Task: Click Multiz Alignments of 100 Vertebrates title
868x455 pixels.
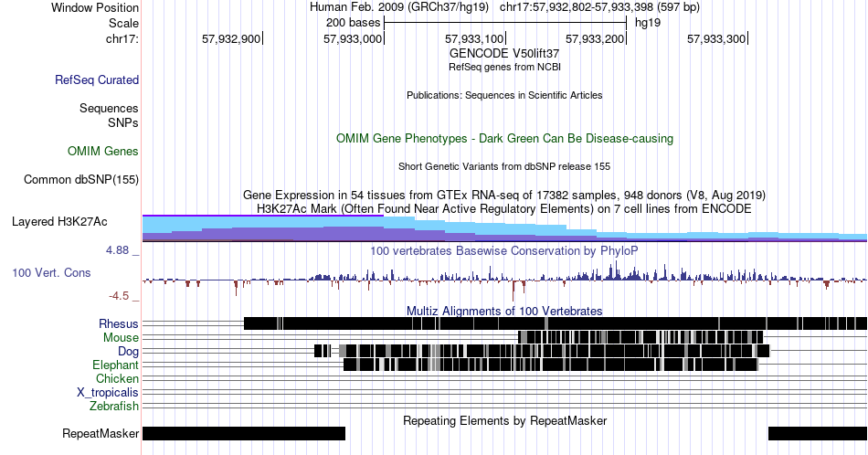Action: 504,311
